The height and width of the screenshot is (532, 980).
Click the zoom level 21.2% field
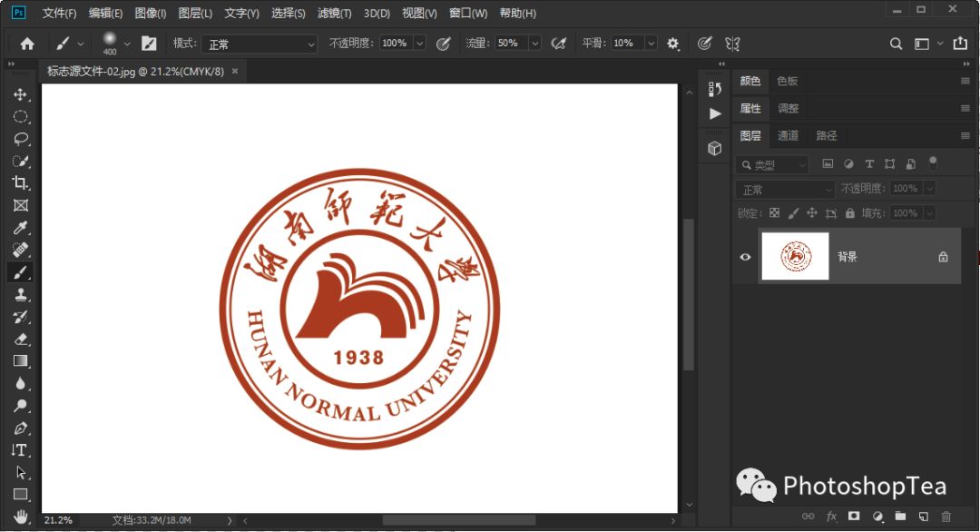pos(58,520)
